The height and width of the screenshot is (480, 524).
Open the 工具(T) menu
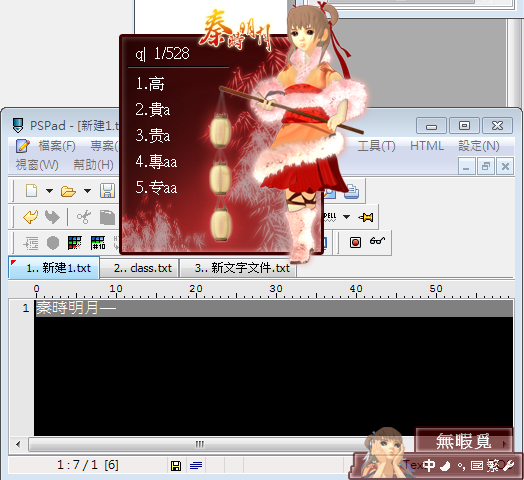[376, 146]
